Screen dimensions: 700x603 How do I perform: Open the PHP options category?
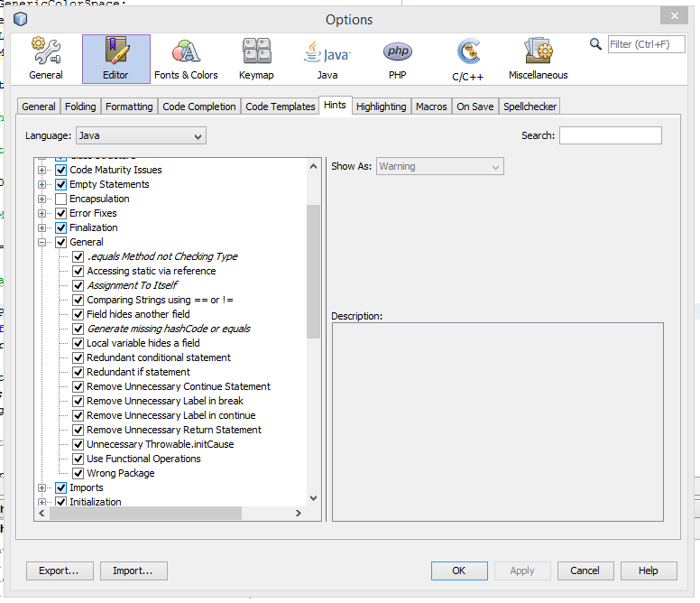click(x=397, y=59)
